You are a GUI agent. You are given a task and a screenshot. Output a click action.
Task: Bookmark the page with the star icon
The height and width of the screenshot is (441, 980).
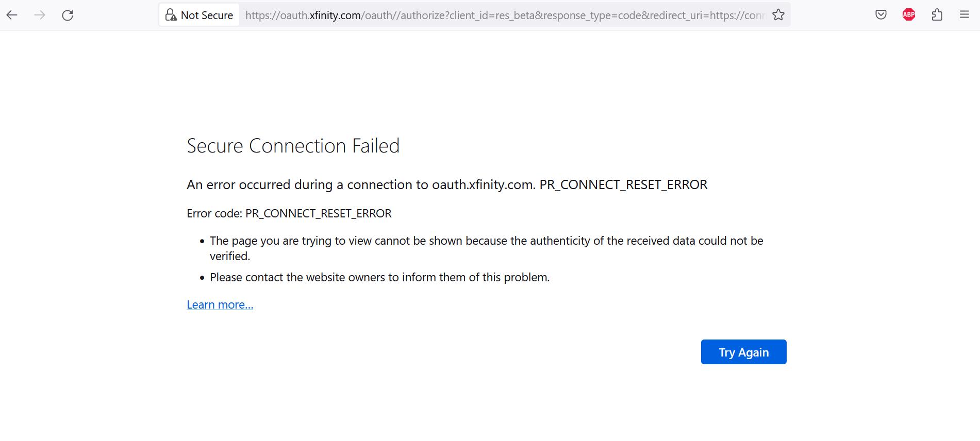pyautogui.click(x=778, y=15)
